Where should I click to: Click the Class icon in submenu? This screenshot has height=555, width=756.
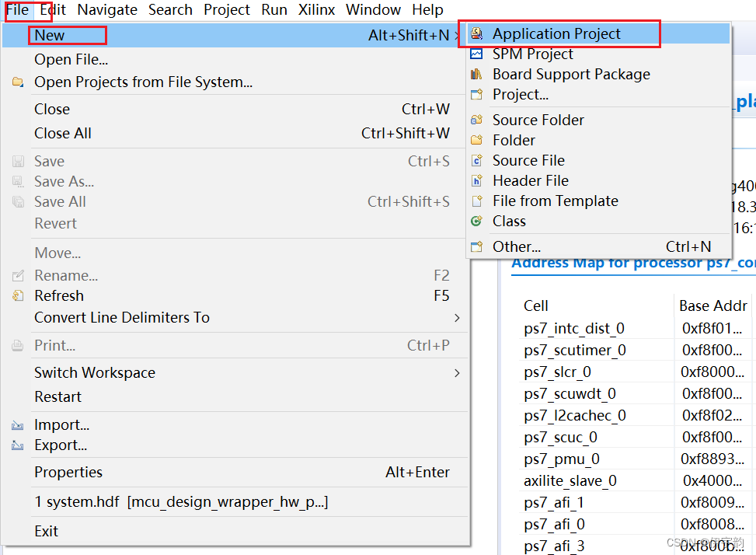(x=477, y=222)
